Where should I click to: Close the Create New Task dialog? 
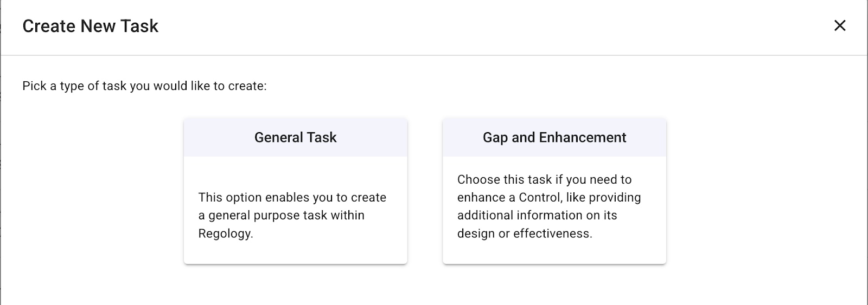click(839, 25)
